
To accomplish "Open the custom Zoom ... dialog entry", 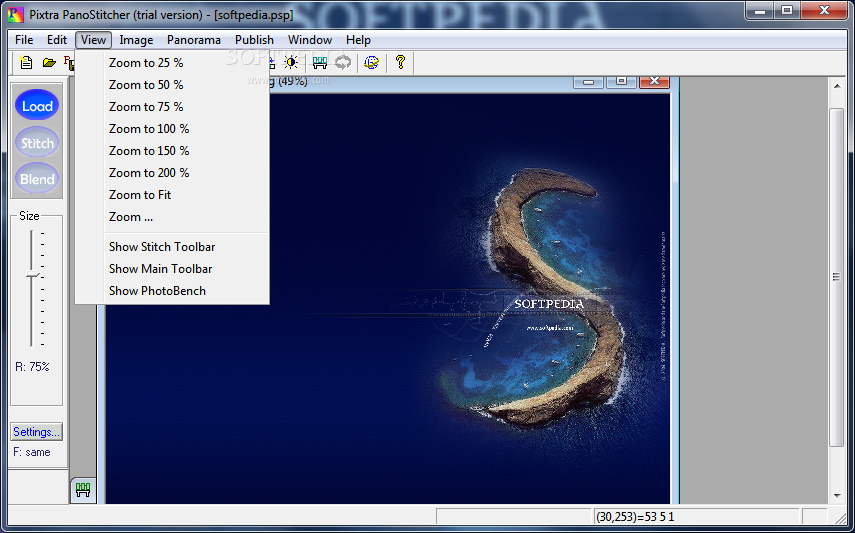I will click(172, 217).
